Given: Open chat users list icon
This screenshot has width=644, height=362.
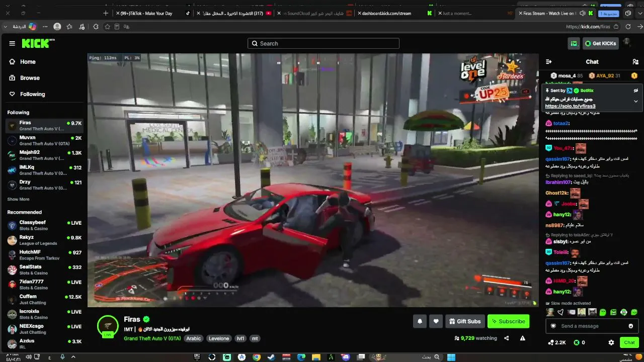Looking at the screenshot, I should click(x=635, y=62).
